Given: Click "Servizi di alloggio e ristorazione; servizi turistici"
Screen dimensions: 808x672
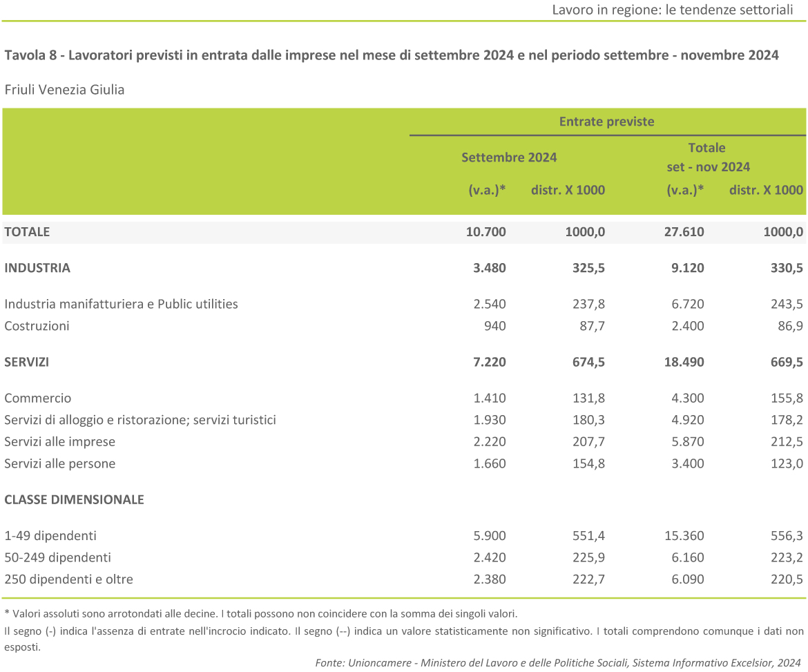Looking at the screenshot, I should point(140,420).
